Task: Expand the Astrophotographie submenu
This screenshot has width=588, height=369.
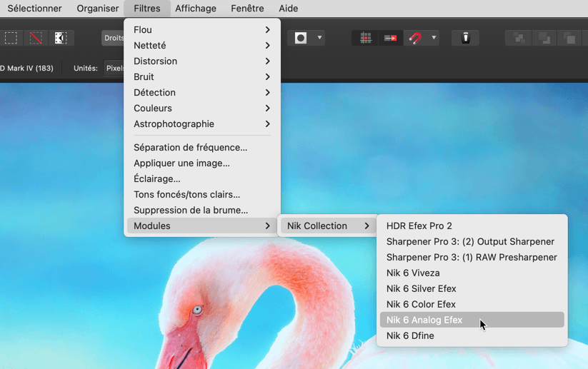Action: tap(202, 124)
